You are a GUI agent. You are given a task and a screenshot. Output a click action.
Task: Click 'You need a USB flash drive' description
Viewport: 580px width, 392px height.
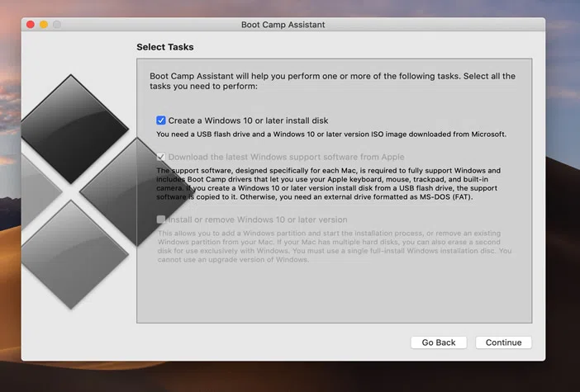coord(331,135)
